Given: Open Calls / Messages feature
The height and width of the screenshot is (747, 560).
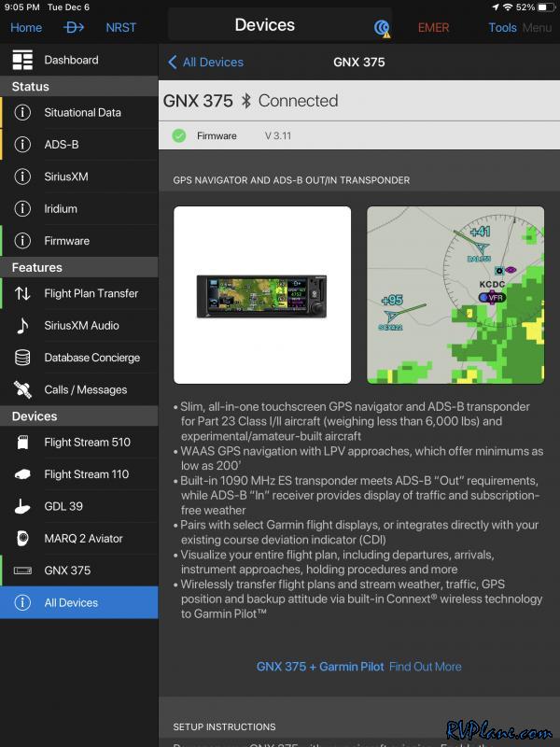Looking at the screenshot, I should pyautogui.click(x=79, y=389).
